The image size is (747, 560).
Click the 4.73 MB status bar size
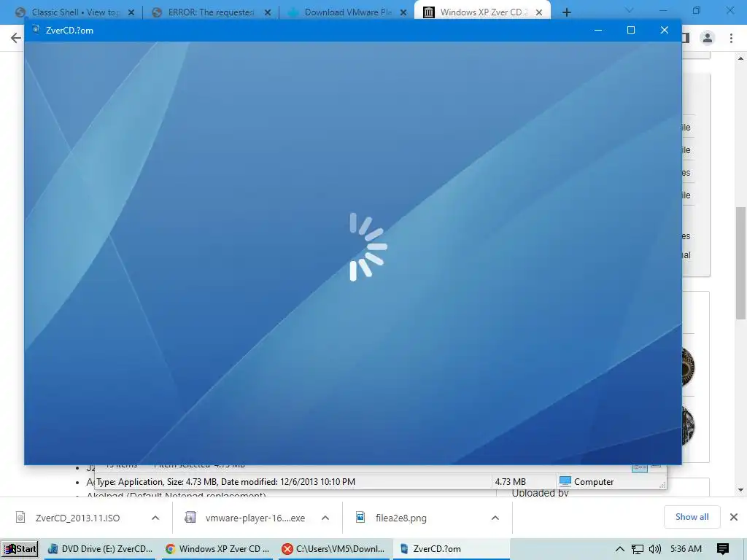pyautogui.click(x=510, y=481)
